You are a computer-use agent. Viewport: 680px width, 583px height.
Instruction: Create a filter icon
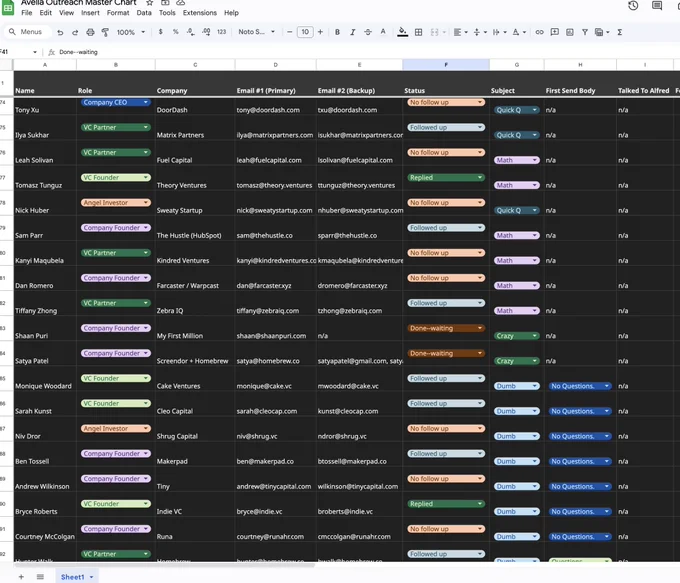[585, 32]
